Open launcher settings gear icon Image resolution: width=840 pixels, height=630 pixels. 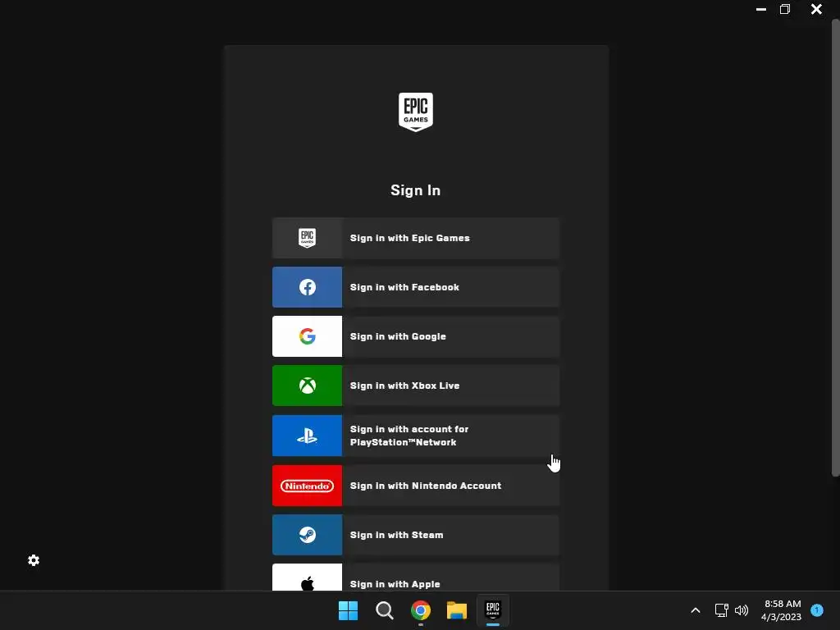point(34,560)
